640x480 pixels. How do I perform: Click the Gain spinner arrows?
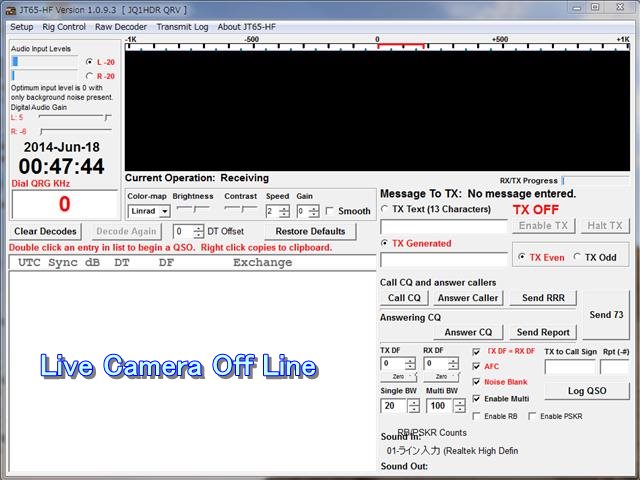tap(314, 211)
